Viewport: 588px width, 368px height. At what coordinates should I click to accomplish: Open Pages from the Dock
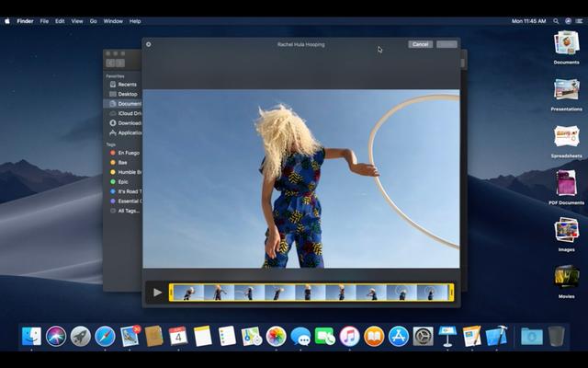click(x=471, y=336)
